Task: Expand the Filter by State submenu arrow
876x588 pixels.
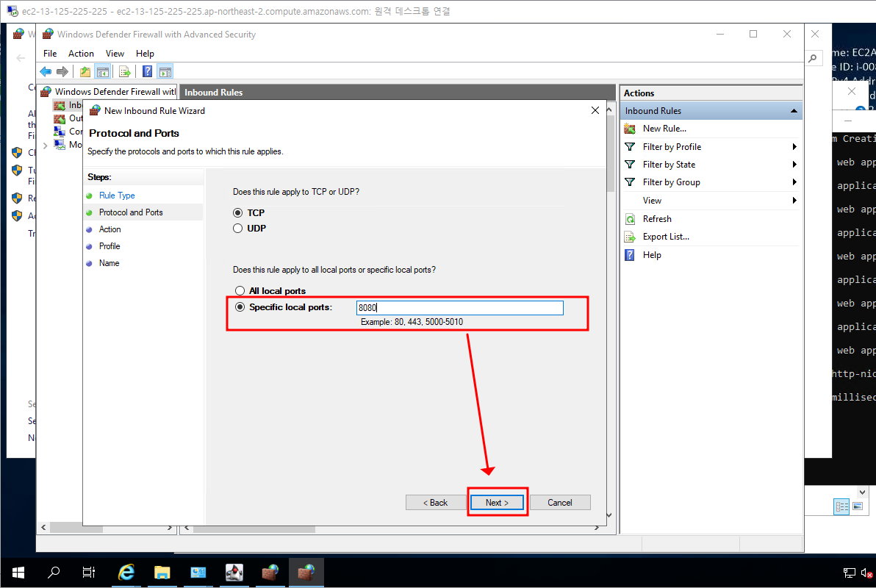Action: [x=794, y=165]
